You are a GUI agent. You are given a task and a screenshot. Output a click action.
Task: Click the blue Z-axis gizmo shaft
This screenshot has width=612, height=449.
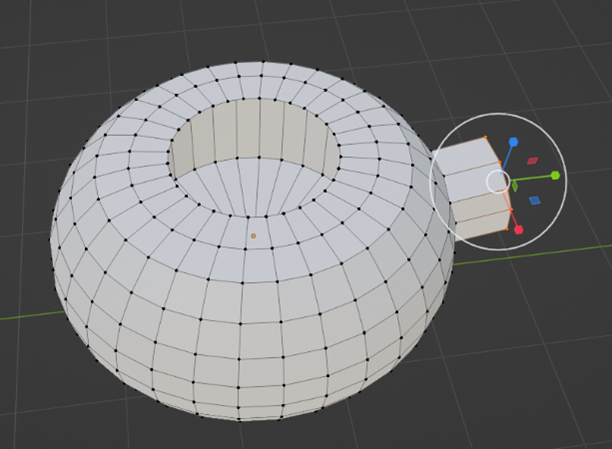(507, 158)
